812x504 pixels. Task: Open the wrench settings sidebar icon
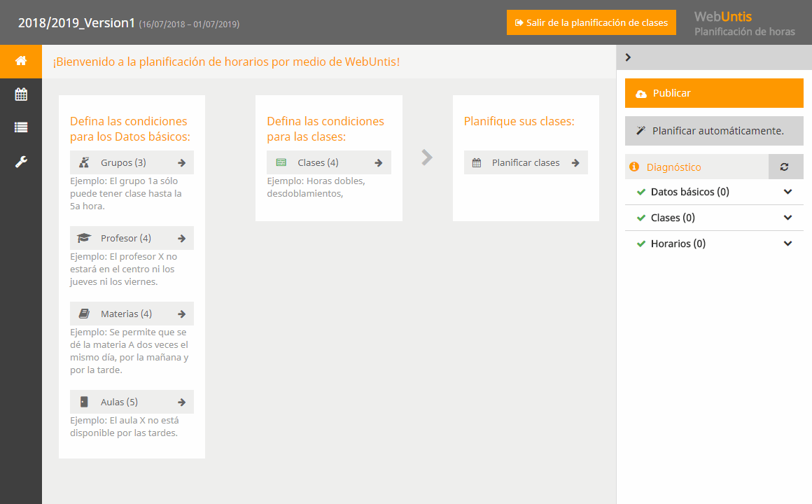(21, 162)
